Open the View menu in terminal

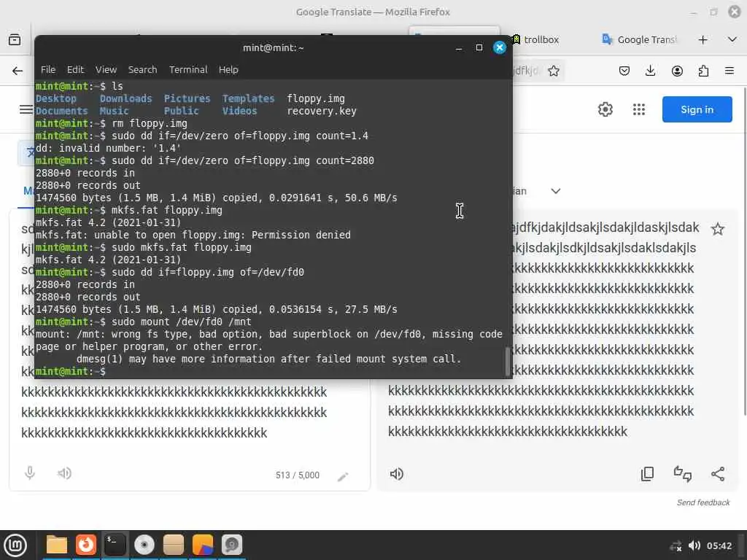click(x=106, y=69)
